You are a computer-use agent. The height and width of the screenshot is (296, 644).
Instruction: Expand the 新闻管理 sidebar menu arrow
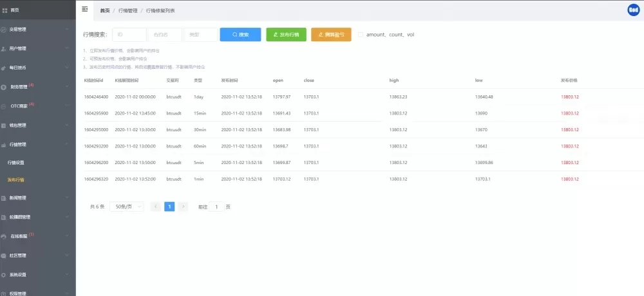point(68,198)
